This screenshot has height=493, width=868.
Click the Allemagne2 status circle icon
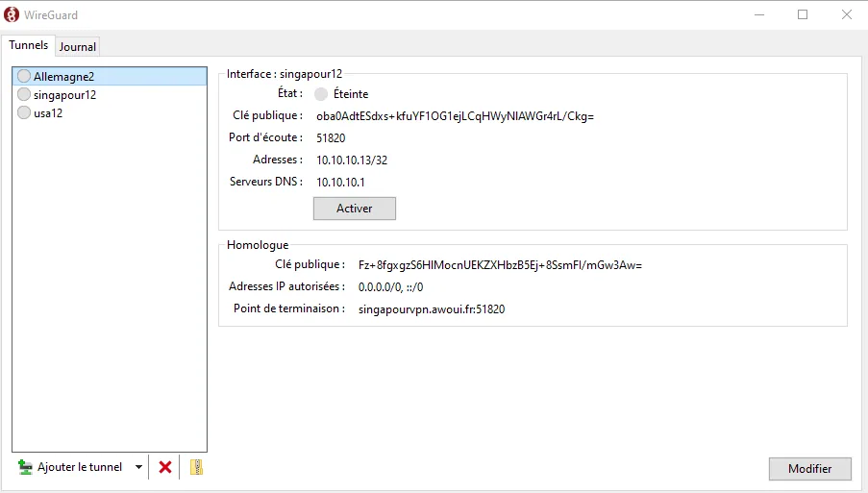[x=24, y=76]
